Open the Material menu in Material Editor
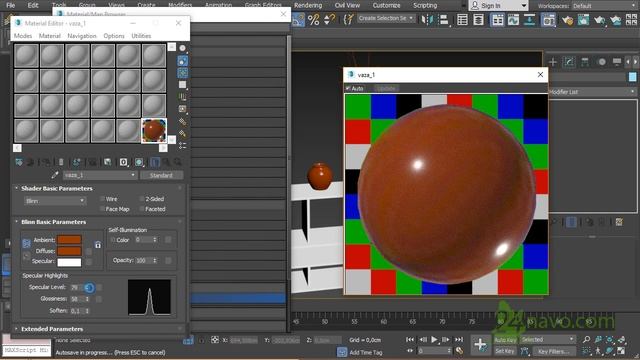The image size is (640, 360). click(x=50, y=36)
